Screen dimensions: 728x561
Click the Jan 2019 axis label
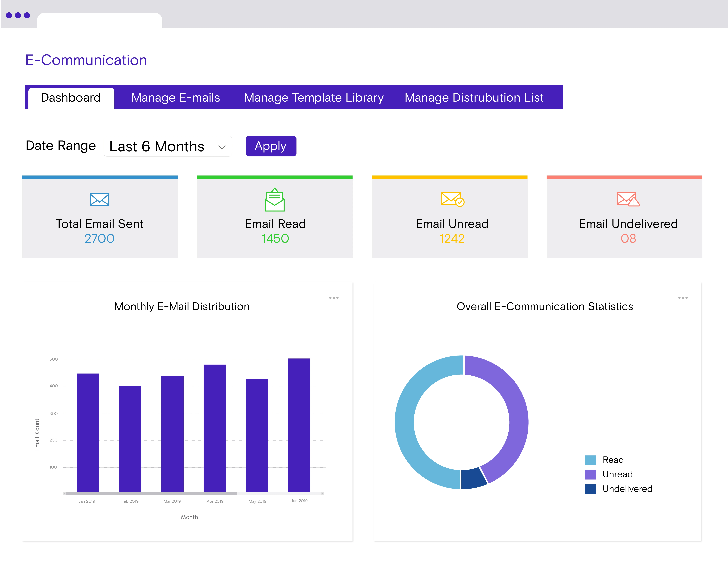coord(87,501)
